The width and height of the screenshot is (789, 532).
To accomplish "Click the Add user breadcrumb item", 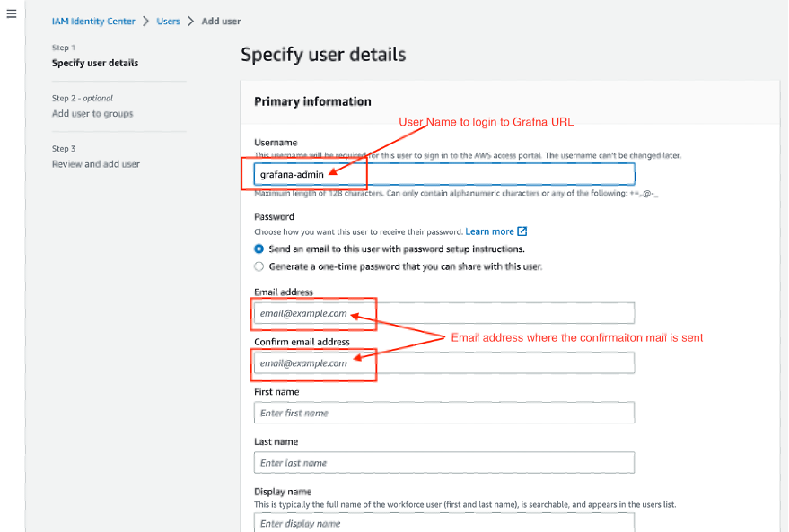I will [x=221, y=21].
